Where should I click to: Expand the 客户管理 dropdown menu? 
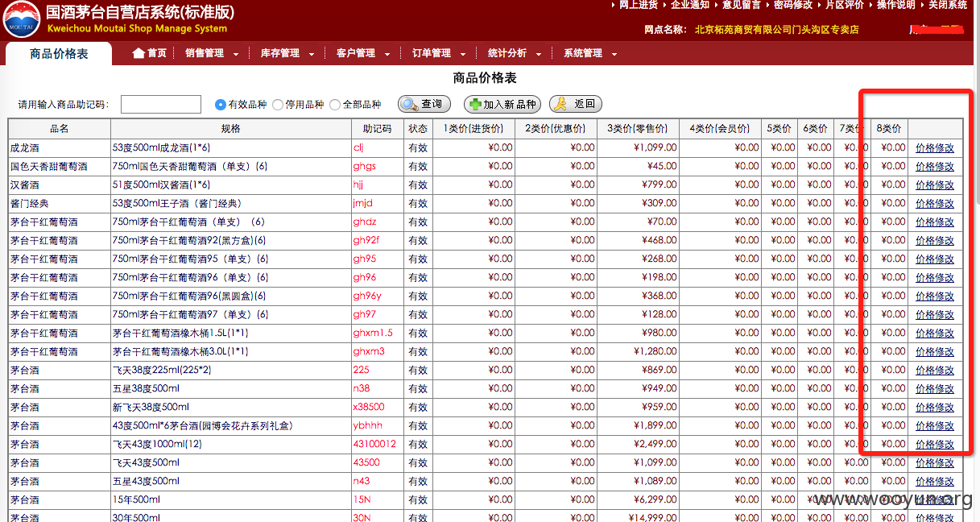click(363, 53)
